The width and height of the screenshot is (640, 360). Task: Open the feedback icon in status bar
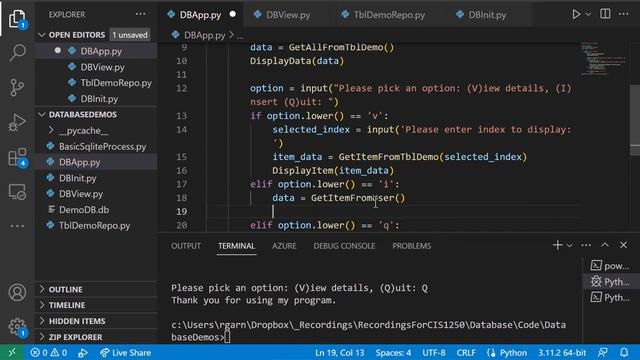click(x=603, y=353)
